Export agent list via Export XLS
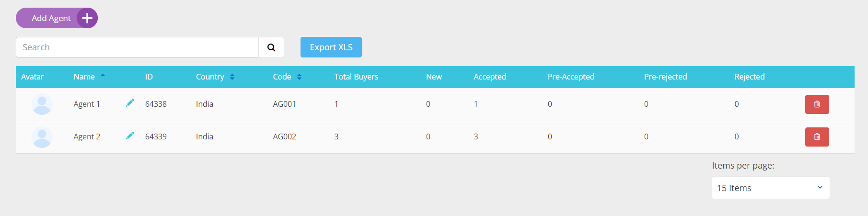 pos(331,47)
